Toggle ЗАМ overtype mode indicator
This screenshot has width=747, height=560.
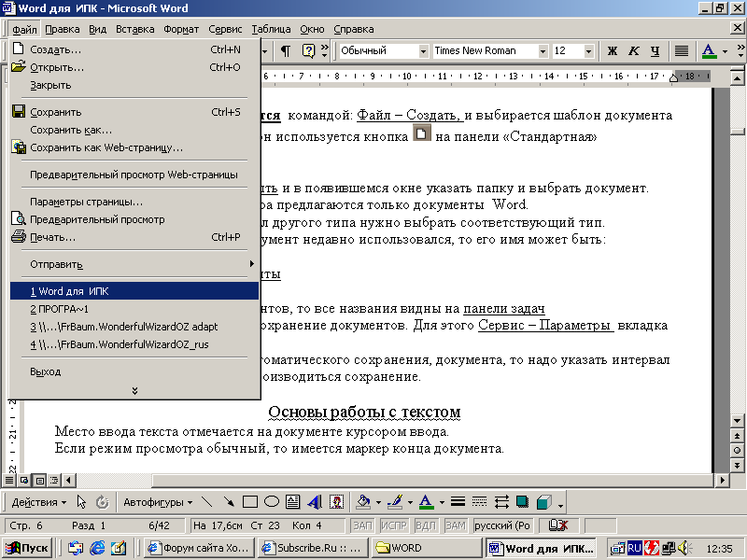click(x=456, y=525)
